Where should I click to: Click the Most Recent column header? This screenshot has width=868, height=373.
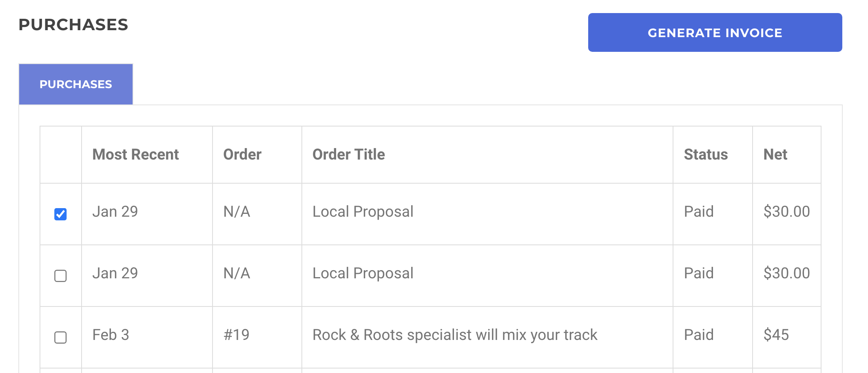pos(135,154)
